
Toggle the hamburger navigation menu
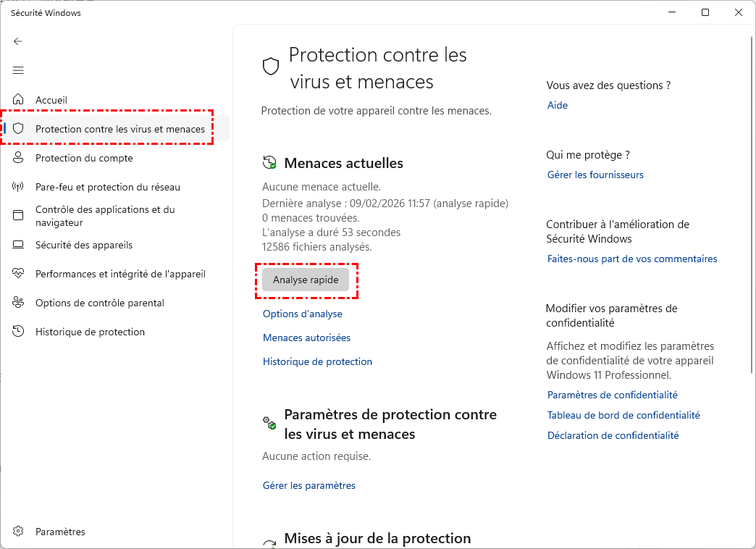[x=18, y=70]
